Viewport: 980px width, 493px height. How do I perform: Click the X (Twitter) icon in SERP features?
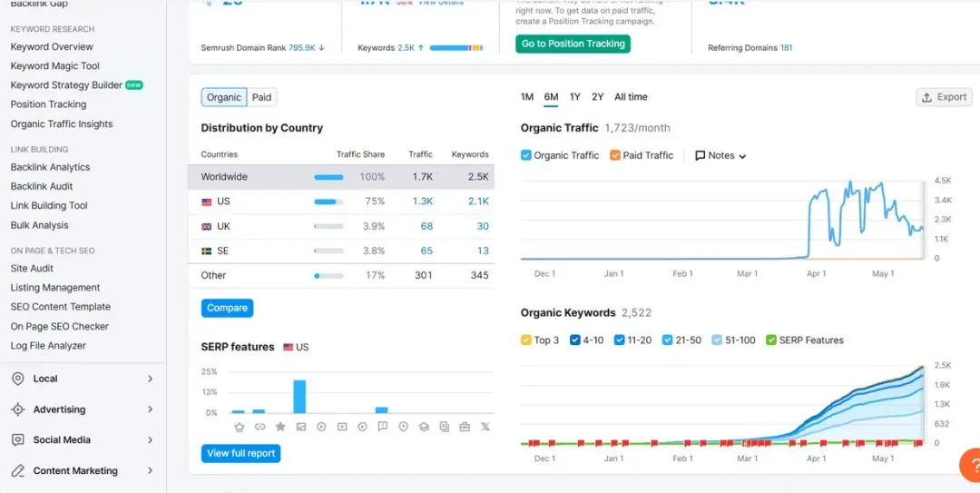[x=485, y=427]
